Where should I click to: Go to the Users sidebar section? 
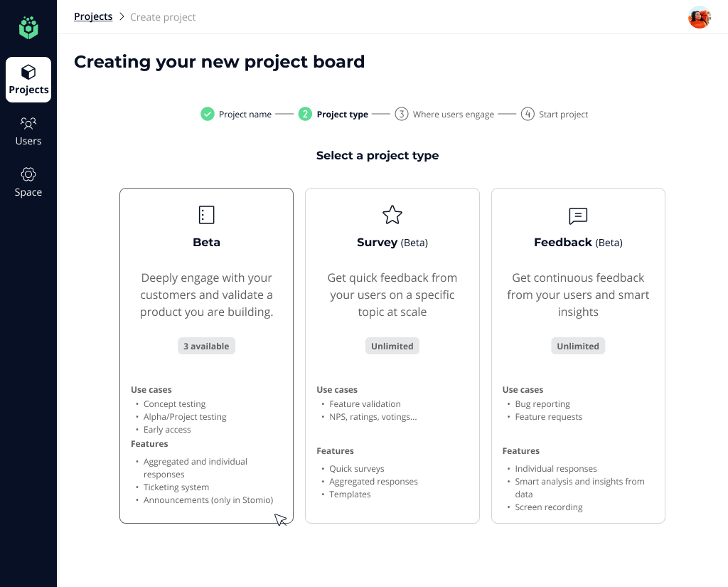pyautogui.click(x=28, y=131)
